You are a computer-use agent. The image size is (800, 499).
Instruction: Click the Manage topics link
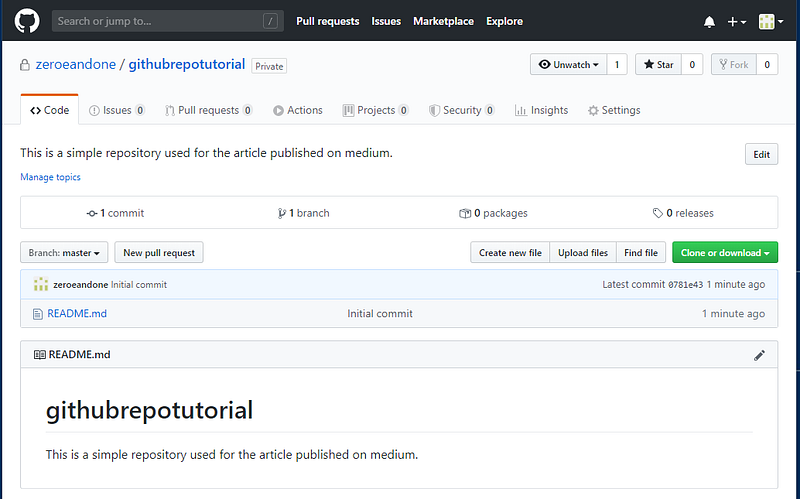tap(51, 177)
